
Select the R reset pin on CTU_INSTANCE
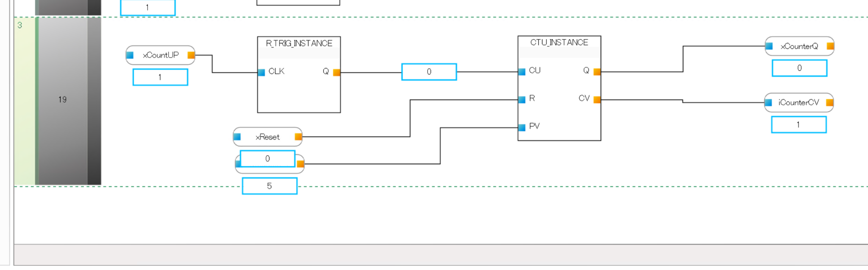coord(522,100)
